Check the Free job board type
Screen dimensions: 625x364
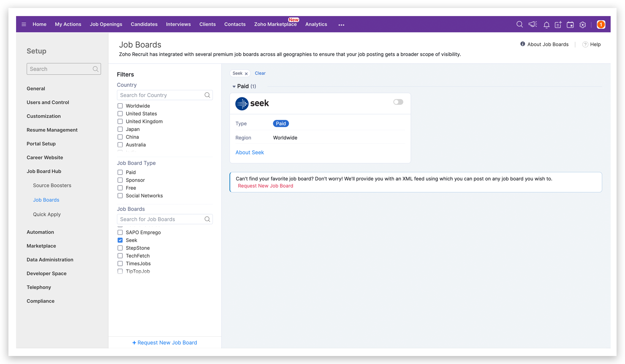pos(120,188)
